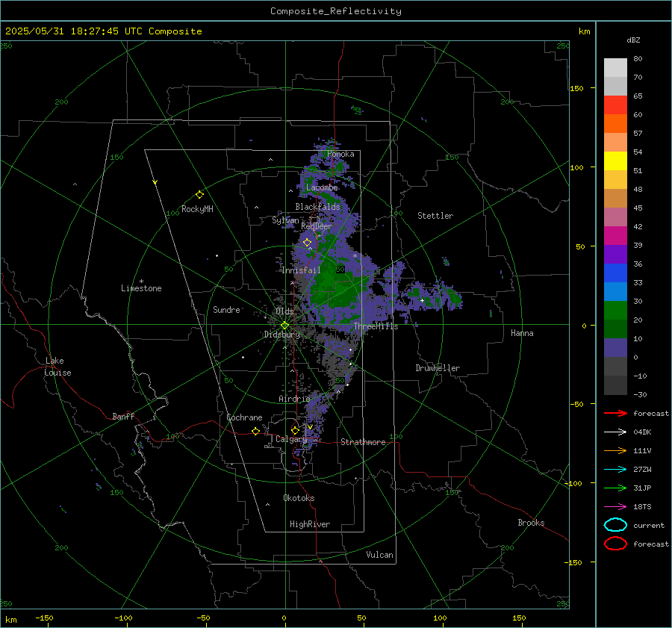Click the 80 dBZ light gray swatch

(615, 67)
